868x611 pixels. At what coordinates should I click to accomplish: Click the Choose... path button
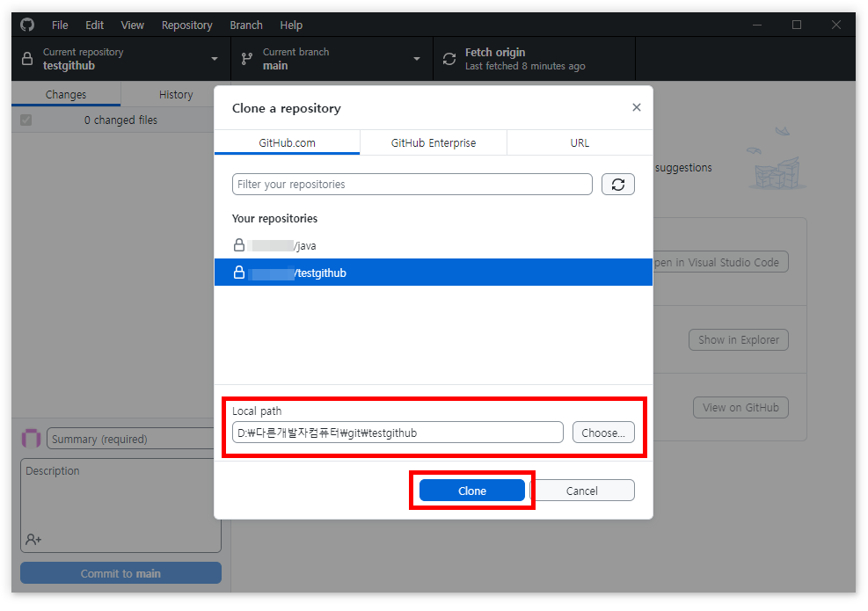click(x=603, y=433)
